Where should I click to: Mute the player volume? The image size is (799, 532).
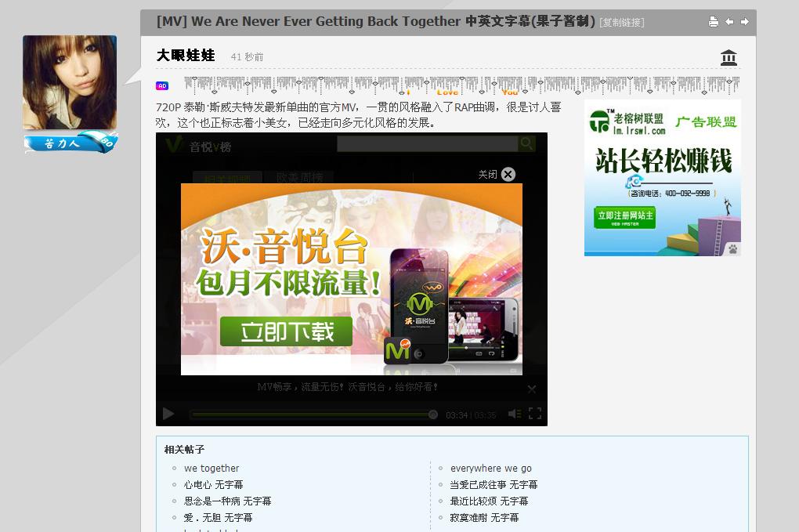(x=514, y=413)
